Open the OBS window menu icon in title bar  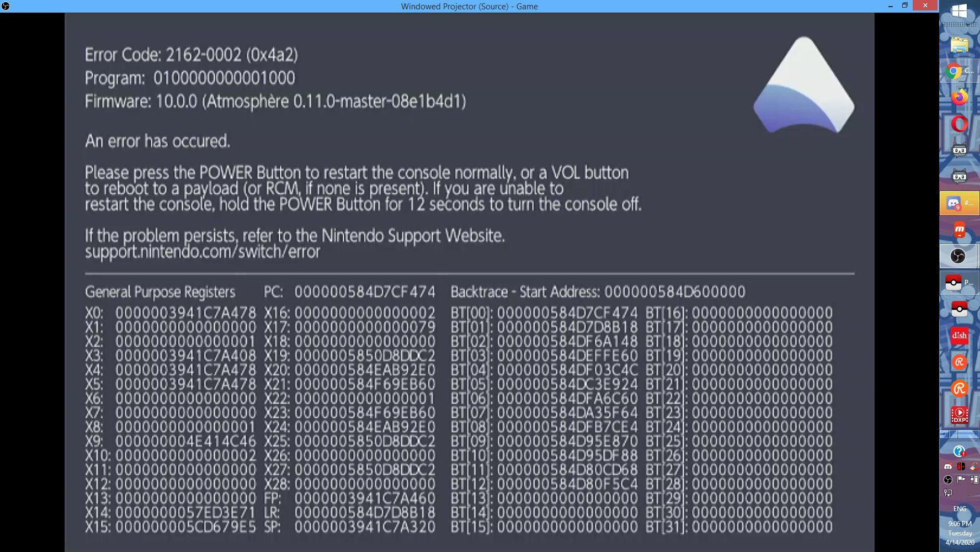pyautogui.click(x=6, y=6)
